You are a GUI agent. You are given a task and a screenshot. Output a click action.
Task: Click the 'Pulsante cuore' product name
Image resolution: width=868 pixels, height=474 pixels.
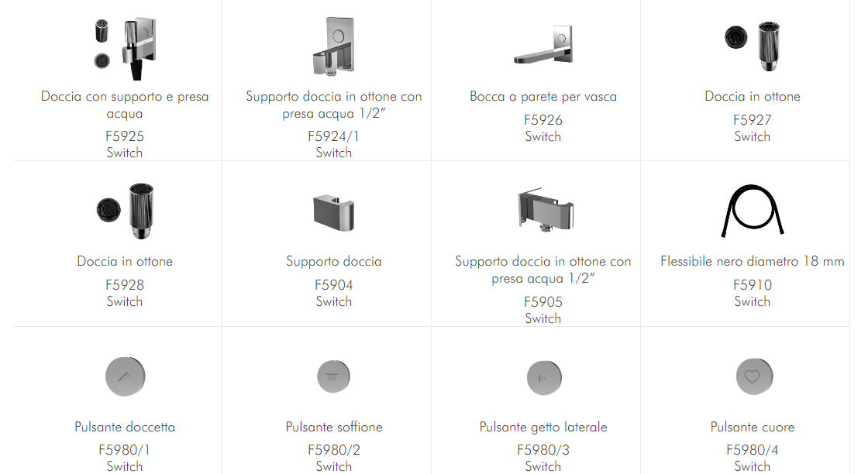[x=753, y=427]
